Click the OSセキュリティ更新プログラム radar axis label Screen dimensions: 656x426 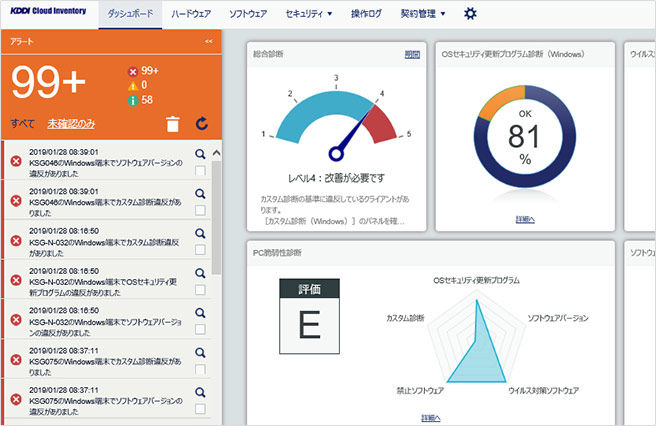pos(477,280)
